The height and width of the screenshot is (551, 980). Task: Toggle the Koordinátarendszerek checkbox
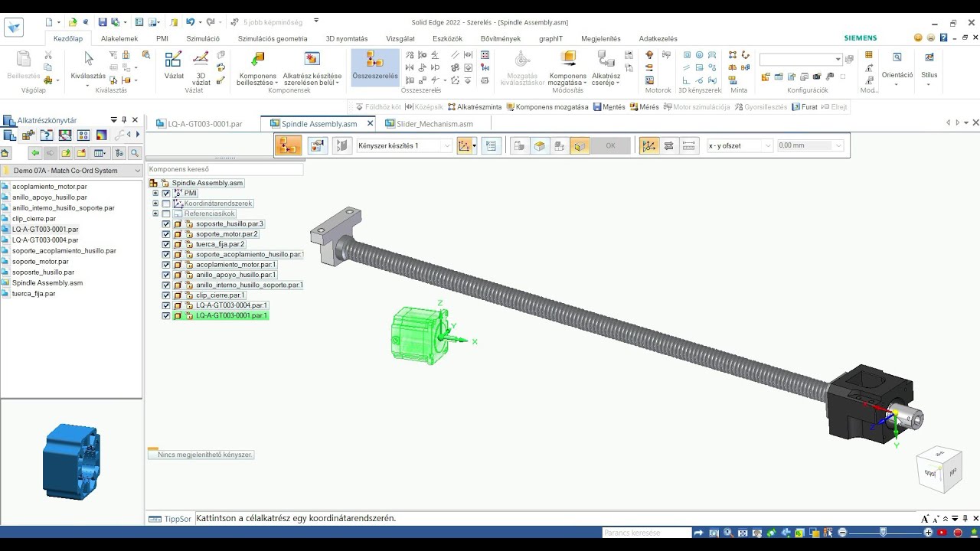pos(166,204)
